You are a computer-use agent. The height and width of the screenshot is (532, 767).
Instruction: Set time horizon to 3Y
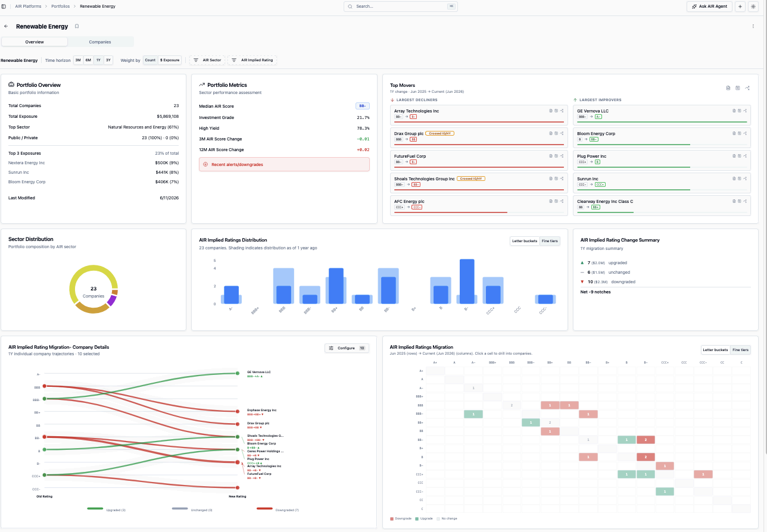click(x=108, y=60)
